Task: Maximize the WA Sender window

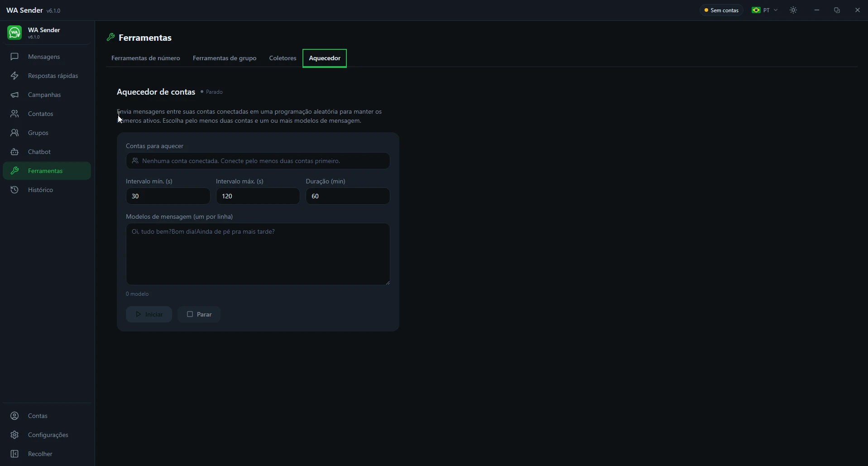Action: (837, 10)
